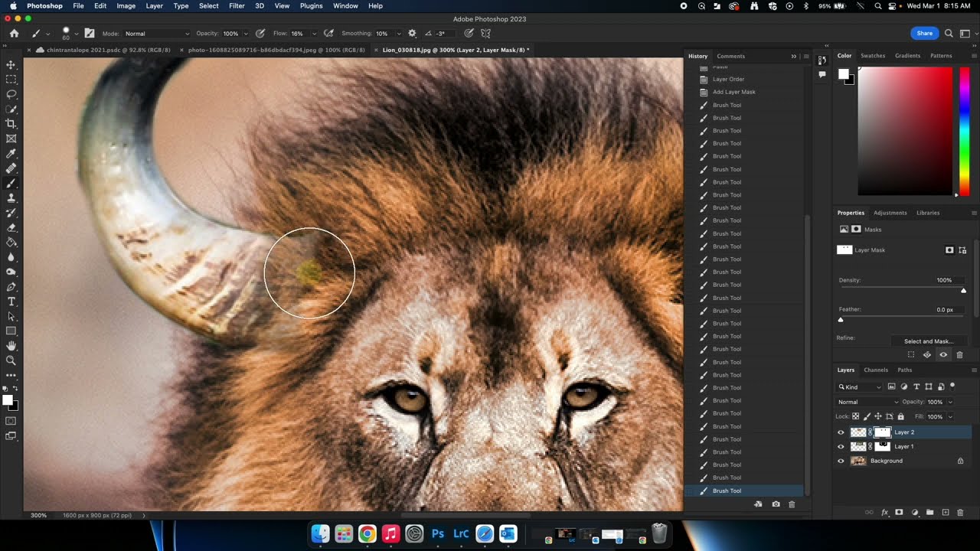Open the brush Mode dropdown
Viewport: 980px width, 551px height.
pyautogui.click(x=157, y=34)
